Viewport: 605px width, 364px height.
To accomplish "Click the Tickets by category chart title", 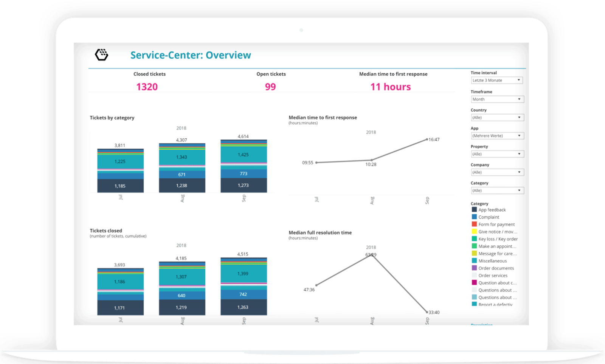I will point(112,118).
